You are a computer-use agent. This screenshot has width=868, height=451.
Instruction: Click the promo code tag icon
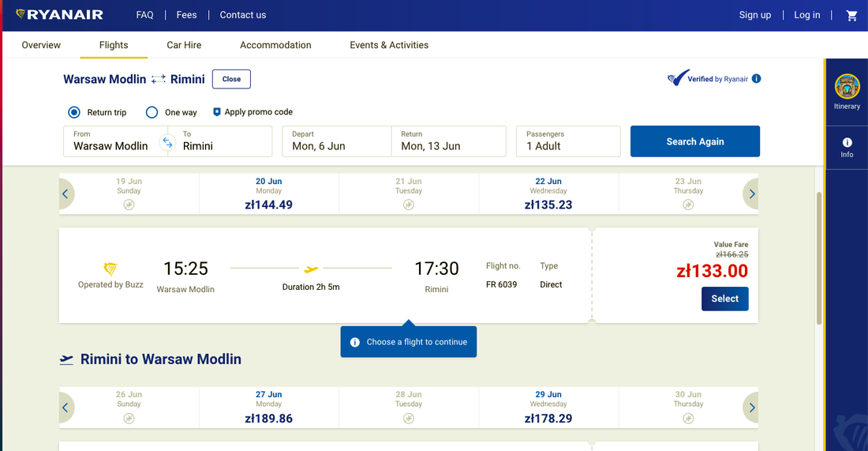pos(217,112)
